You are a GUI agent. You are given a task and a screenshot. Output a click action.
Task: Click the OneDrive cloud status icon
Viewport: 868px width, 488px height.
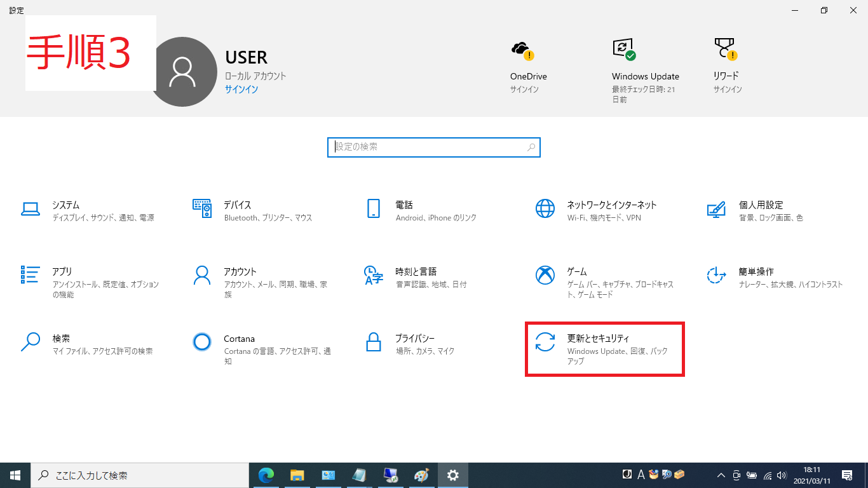coord(522,50)
